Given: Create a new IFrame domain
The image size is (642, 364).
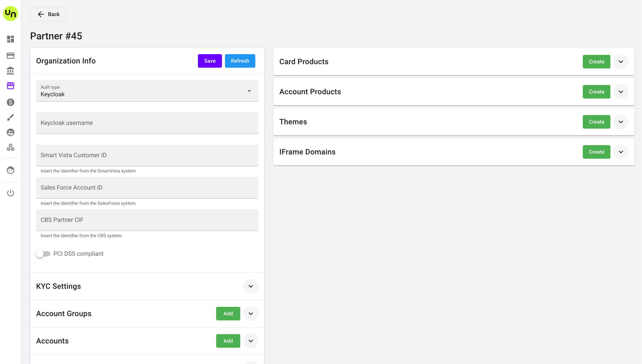Looking at the screenshot, I should pyautogui.click(x=597, y=152).
